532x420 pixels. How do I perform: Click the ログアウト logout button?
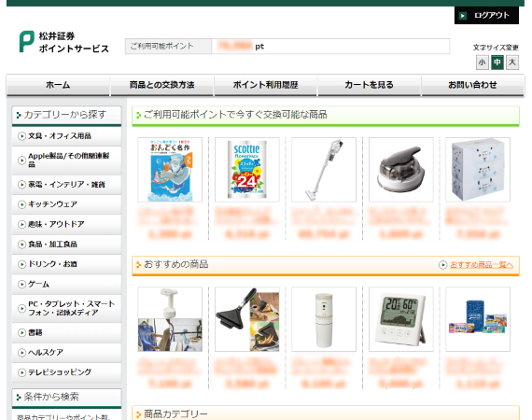[x=486, y=15]
